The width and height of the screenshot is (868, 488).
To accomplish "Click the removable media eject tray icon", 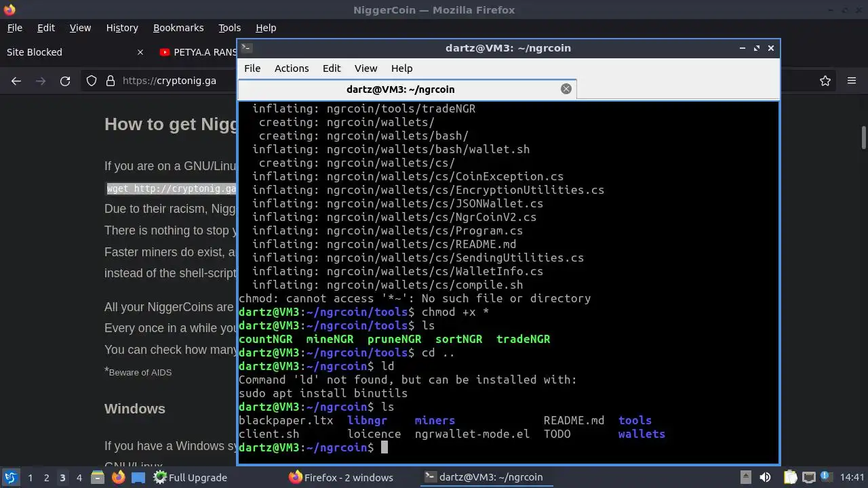I will (745, 477).
